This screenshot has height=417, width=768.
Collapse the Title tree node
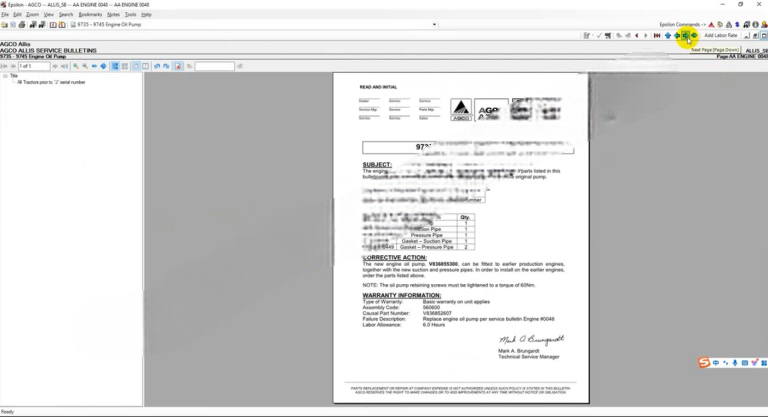click(x=5, y=75)
